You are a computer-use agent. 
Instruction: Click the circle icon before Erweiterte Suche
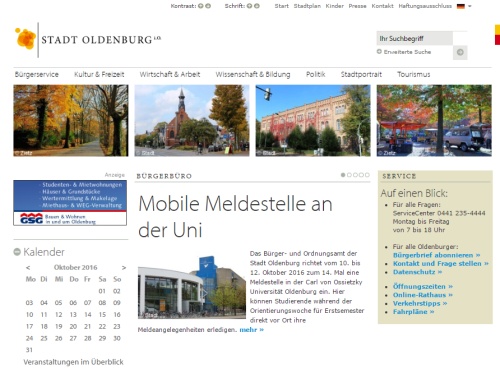coord(379,52)
